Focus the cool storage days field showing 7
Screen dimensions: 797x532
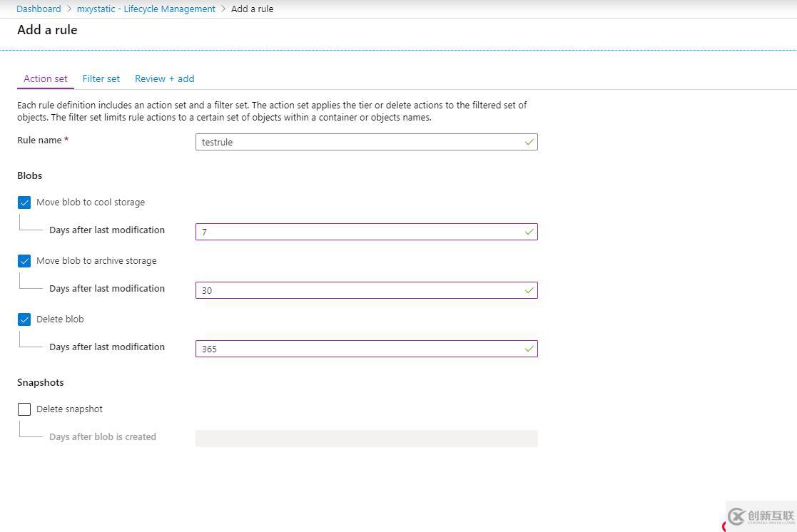click(357, 232)
